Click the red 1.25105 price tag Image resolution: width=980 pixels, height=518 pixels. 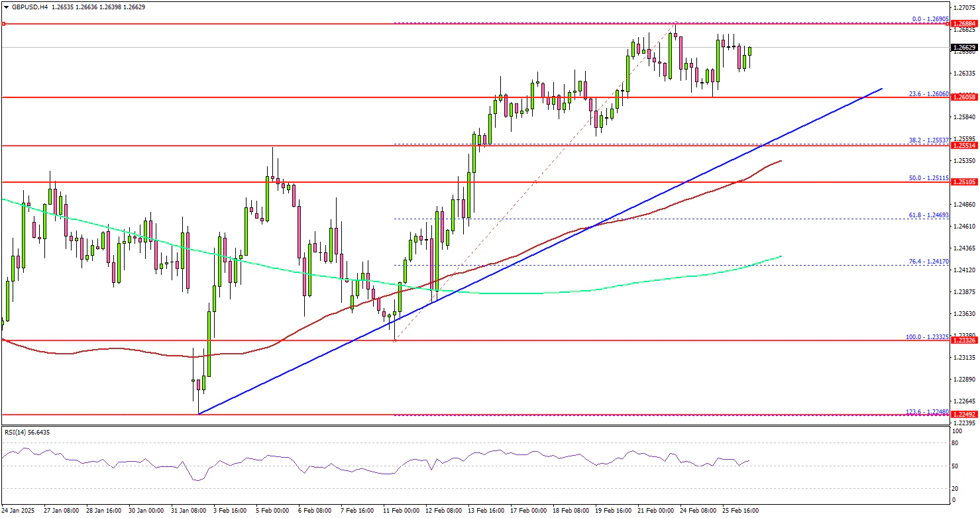point(965,181)
